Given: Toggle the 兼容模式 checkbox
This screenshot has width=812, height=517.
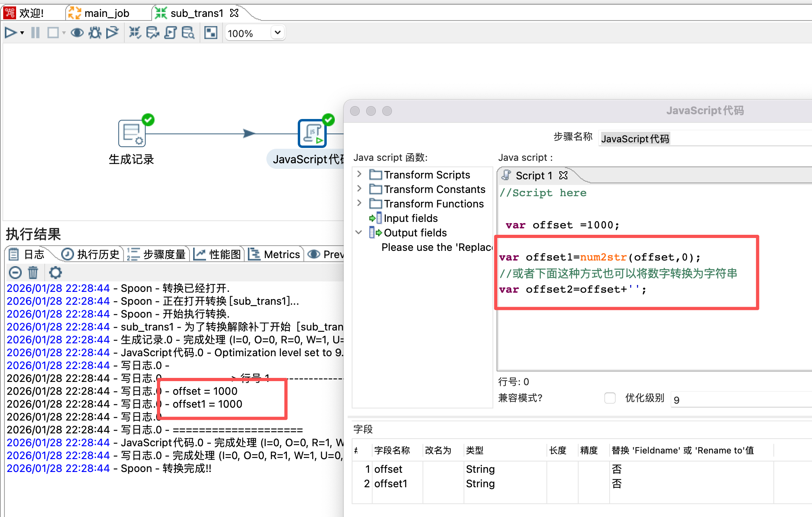Looking at the screenshot, I should (610, 398).
